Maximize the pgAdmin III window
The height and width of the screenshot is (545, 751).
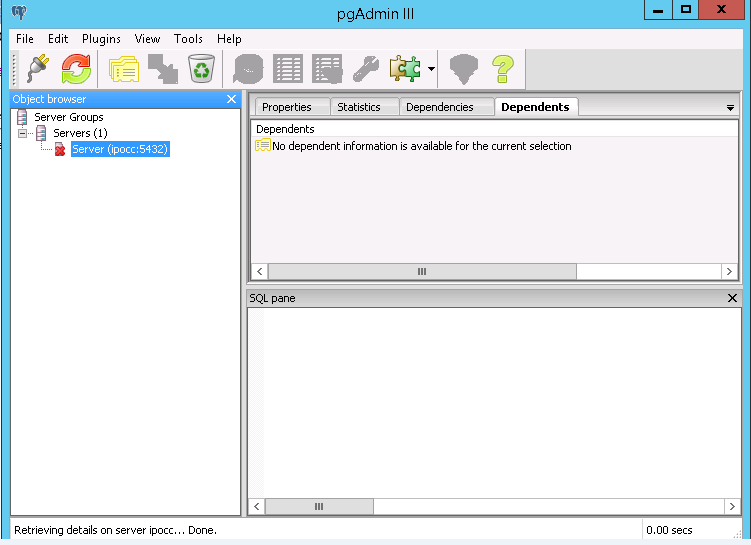pos(685,10)
